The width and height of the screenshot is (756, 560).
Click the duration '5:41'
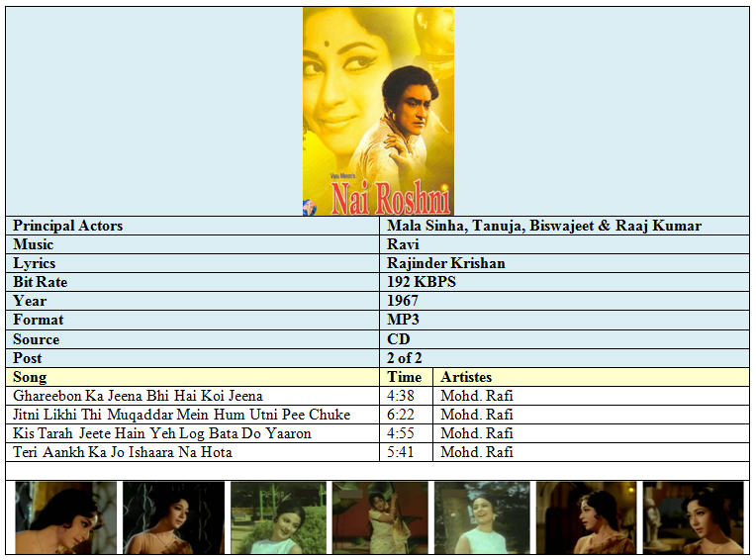point(401,452)
